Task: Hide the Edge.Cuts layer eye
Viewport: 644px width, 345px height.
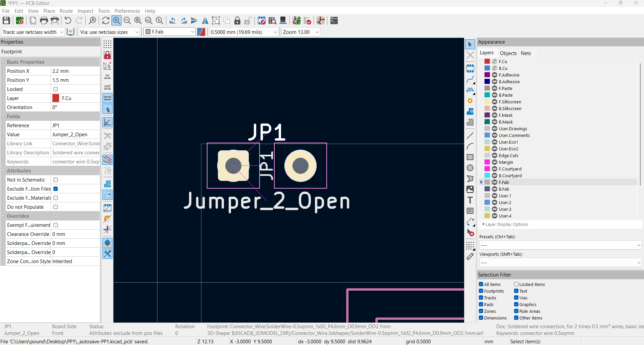Action: point(495,155)
